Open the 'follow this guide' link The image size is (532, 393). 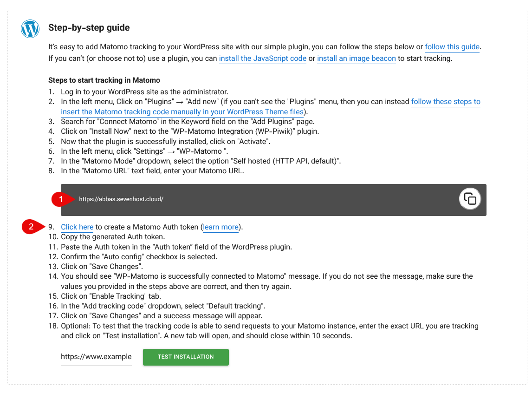[x=452, y=47]
